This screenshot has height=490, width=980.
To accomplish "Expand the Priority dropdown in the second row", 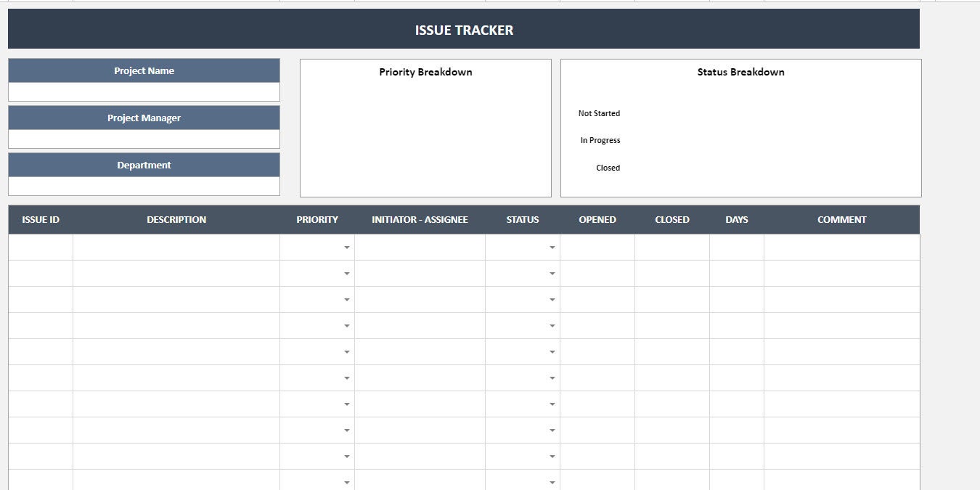I will coord(346,273).
